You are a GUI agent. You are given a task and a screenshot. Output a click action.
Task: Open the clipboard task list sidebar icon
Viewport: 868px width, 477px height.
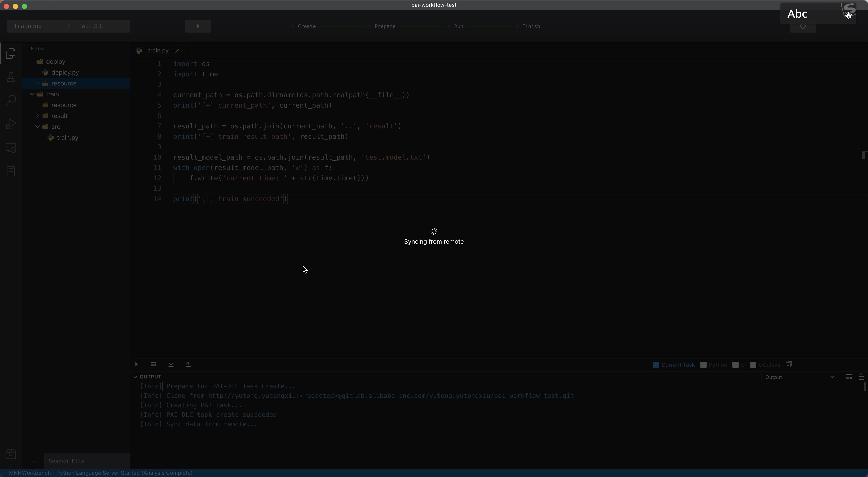click(11, 171)
